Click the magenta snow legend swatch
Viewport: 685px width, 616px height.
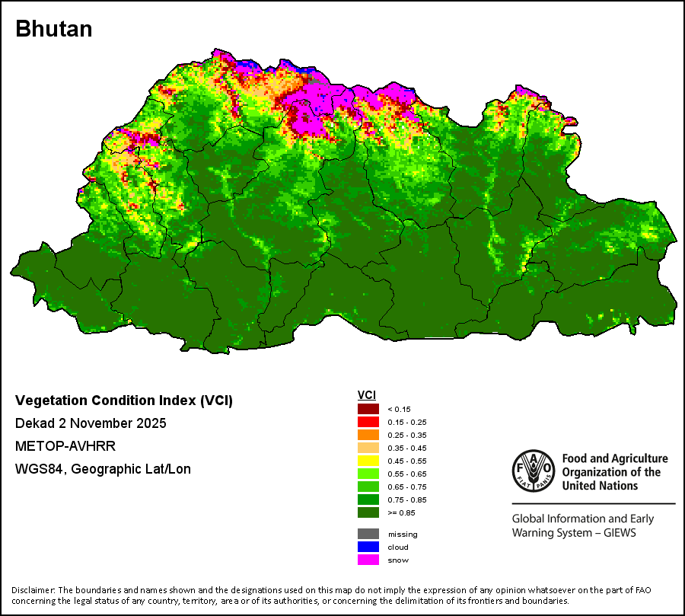click(368, 560)
